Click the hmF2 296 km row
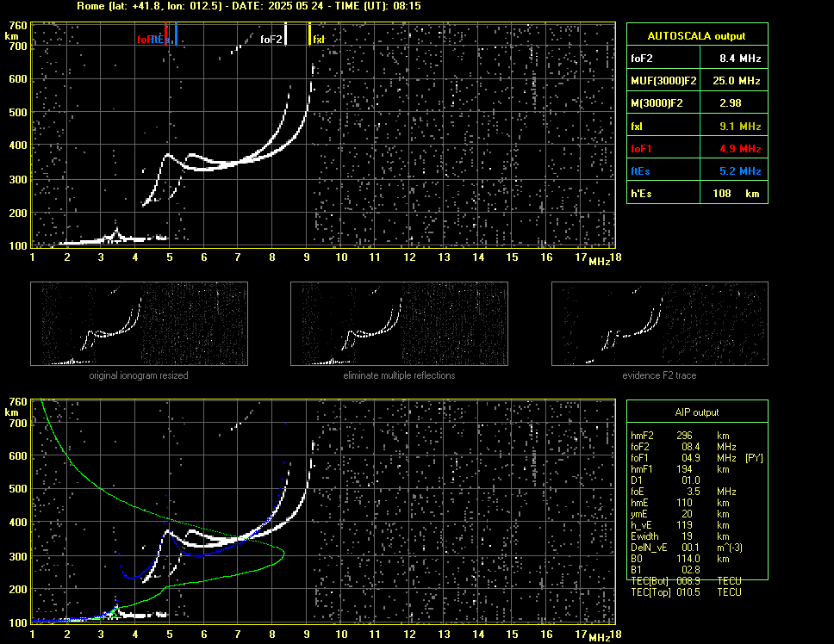The width and height of the screenshot is (834, 644). point(679,435)
